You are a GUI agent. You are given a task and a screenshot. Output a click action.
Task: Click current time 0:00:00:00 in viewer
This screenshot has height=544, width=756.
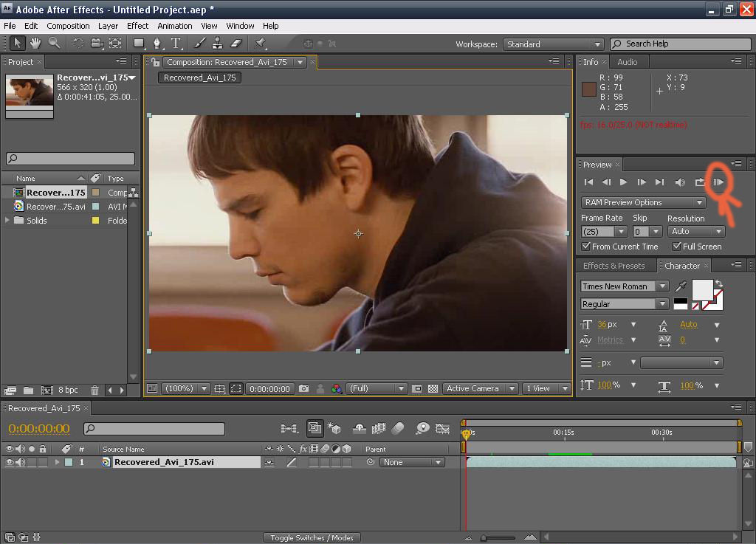point(269,388)
